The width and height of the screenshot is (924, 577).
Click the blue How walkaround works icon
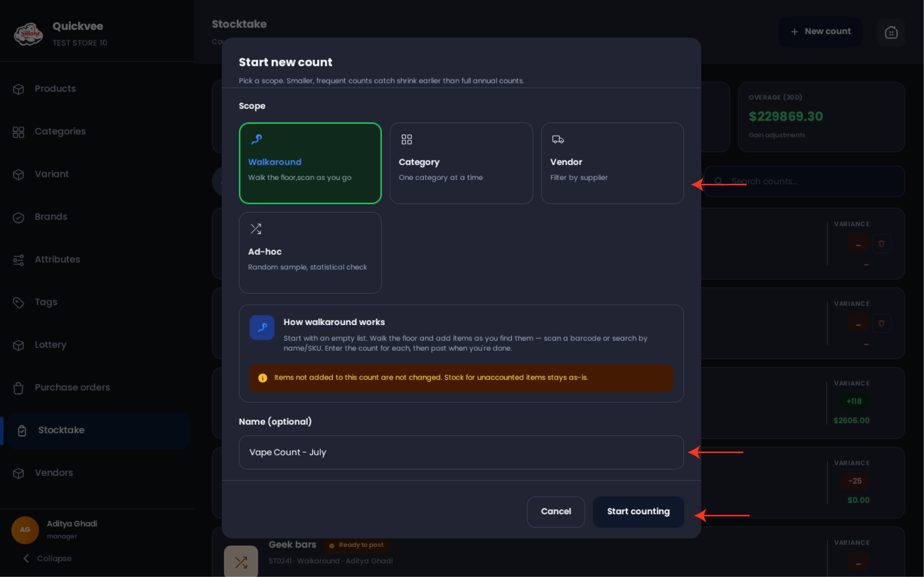tap(262, 327)
